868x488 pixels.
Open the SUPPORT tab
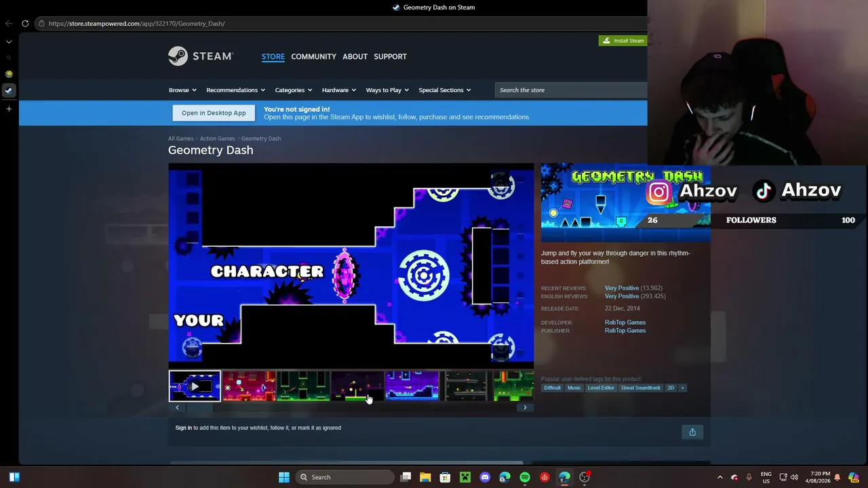(x=390, y=56)
